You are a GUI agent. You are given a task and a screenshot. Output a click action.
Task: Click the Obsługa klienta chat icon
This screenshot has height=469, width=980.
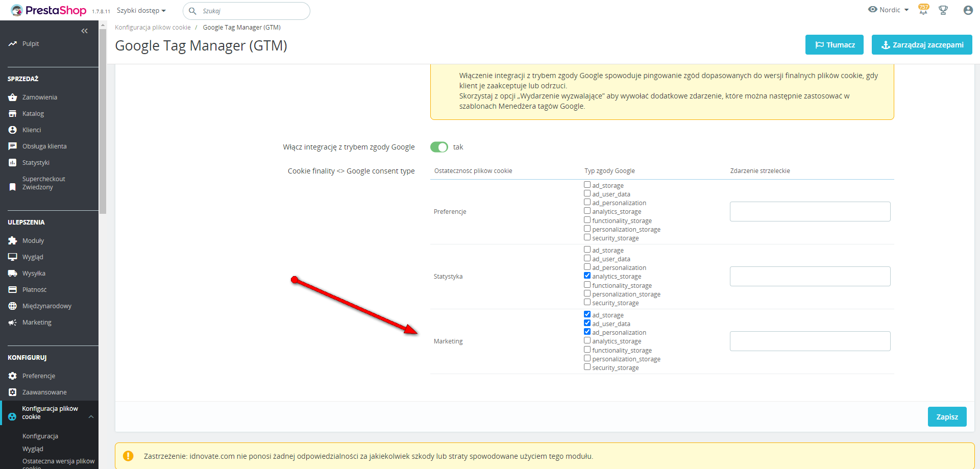point(13,146)
